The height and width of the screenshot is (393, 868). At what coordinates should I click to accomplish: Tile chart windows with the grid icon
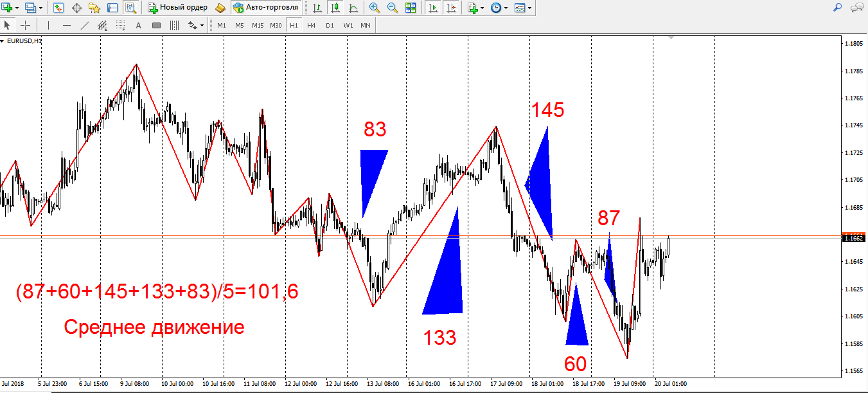(411, 8)
